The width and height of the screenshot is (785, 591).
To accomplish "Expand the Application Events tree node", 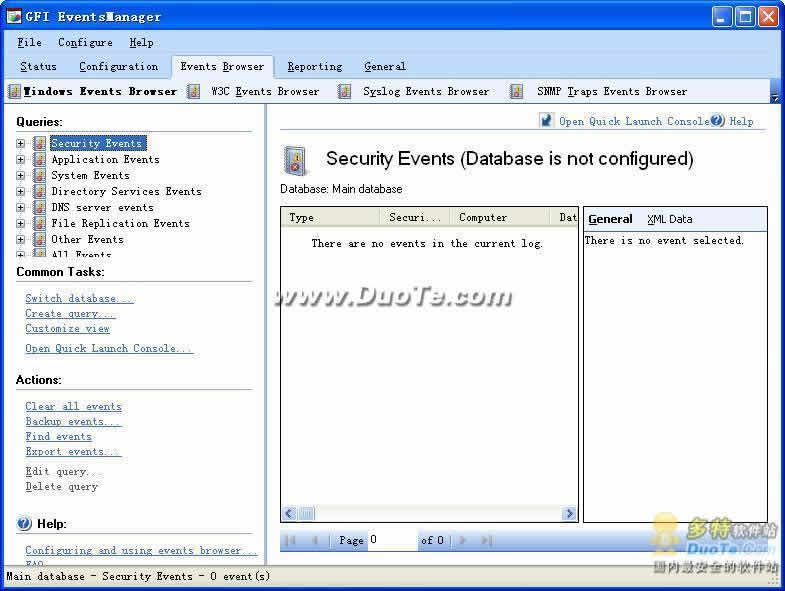I will pos(21,159).
